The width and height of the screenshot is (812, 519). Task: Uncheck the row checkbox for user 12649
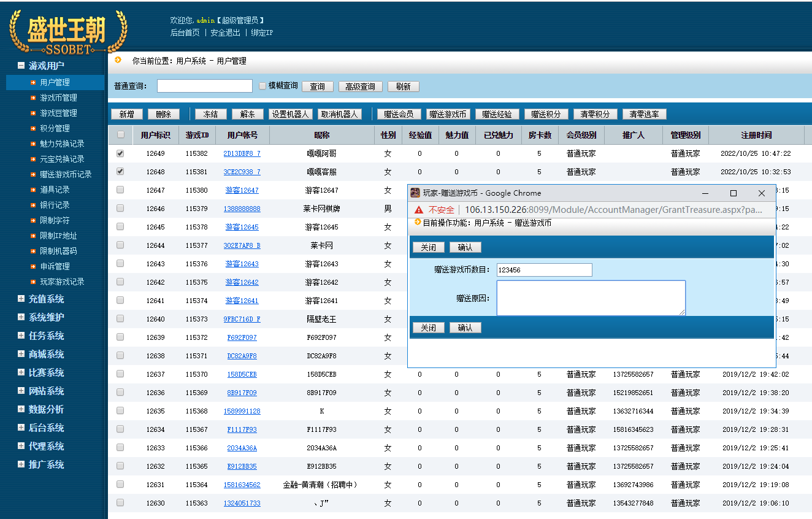[119, 153]
